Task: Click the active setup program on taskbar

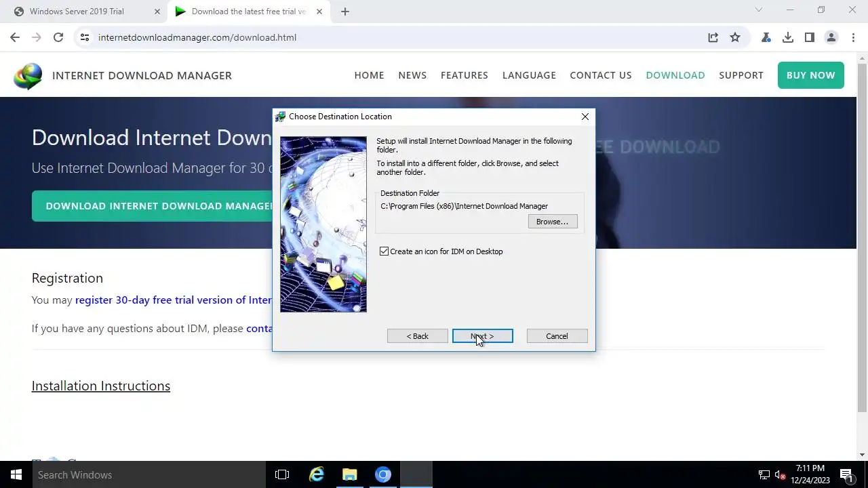Action: click(x=416, y=474)
